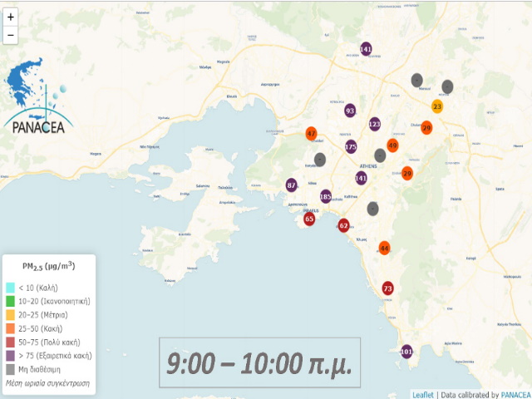Screen dimensions: 532x399
Task: Select the gray marker between 175 and 49
Action: (380, 155)
